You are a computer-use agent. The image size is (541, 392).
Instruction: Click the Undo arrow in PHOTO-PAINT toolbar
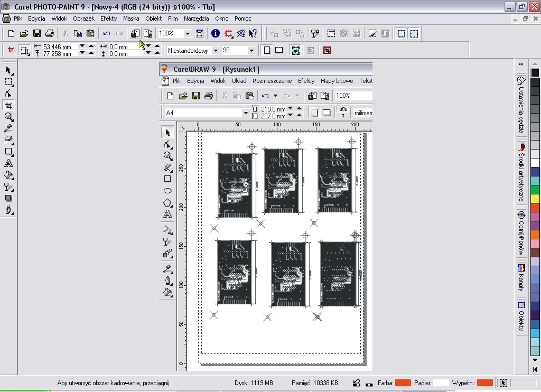pyautogui.click(x=107, y=33)
